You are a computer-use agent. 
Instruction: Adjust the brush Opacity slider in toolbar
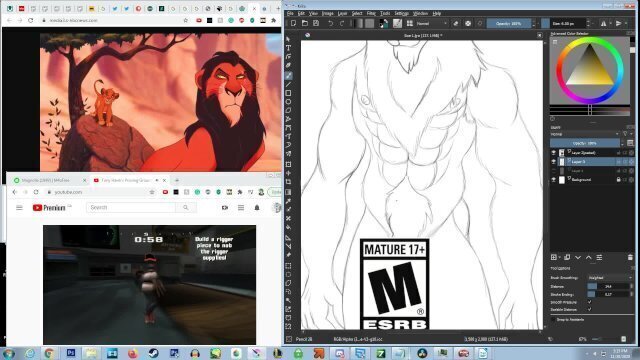point(509,24)
